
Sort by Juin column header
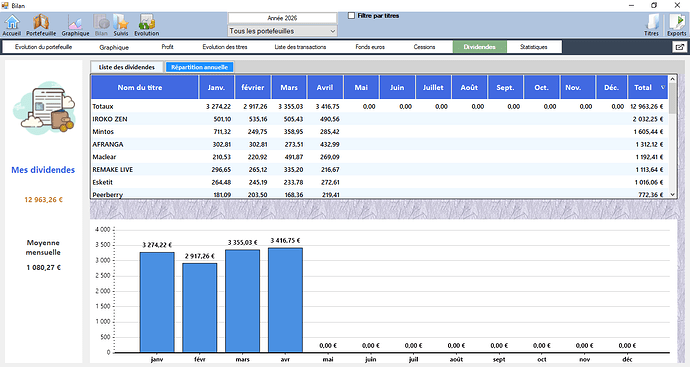pos(397,88)
